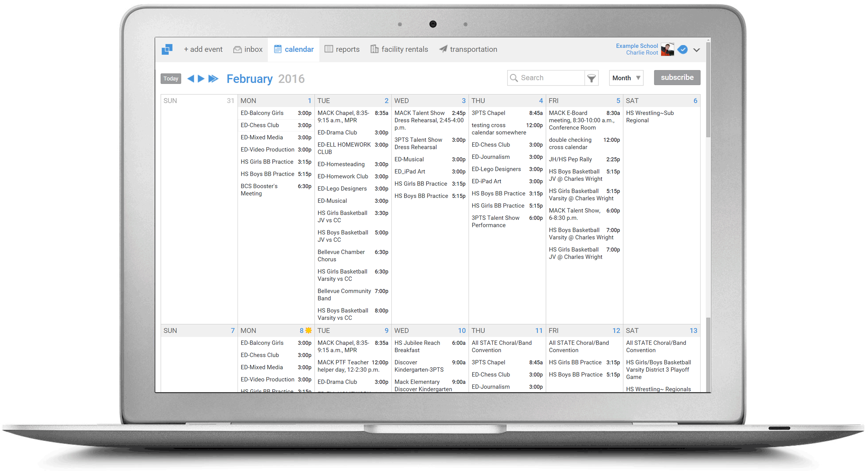Switch to the reports tab

click(x=342, y=49)
